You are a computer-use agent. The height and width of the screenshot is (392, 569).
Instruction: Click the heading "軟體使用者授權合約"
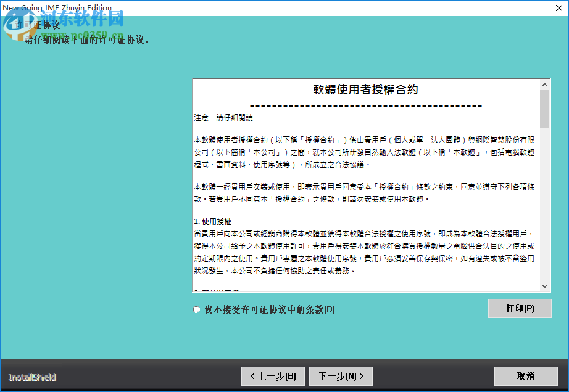click(365, 90)
